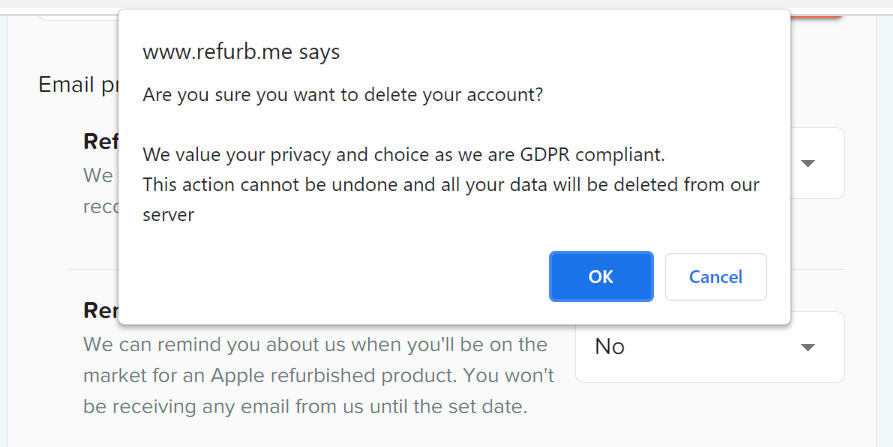Click the orange button edge at top right
The height and width of the screenshot is (447, 893).
[817, 13]
